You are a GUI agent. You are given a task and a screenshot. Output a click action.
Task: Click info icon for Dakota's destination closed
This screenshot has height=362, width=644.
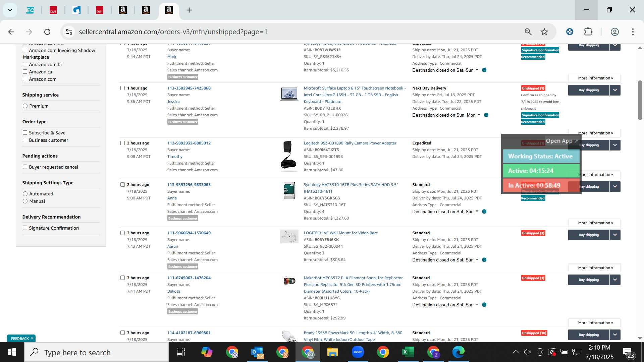pos(484,305)
